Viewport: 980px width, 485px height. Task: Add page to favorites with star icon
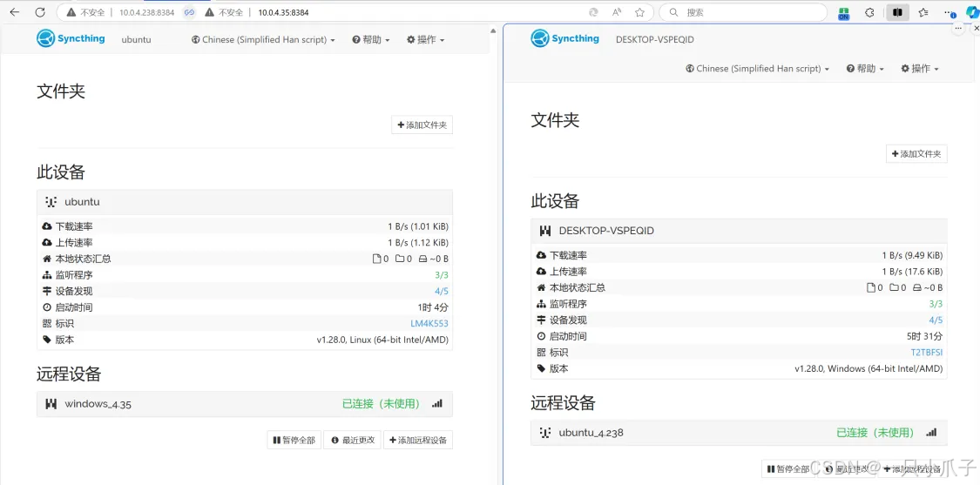640,12
